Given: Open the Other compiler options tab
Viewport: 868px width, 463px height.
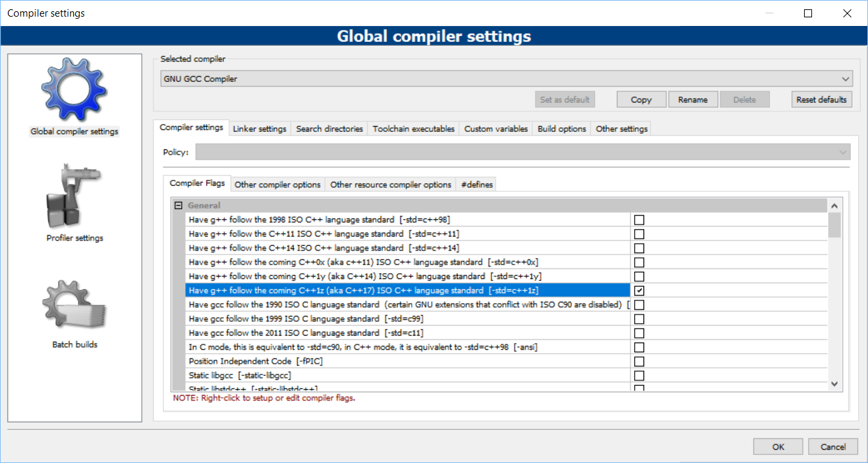Looking at the screenshot, I should pyautogui.click(x=277, y=185).
